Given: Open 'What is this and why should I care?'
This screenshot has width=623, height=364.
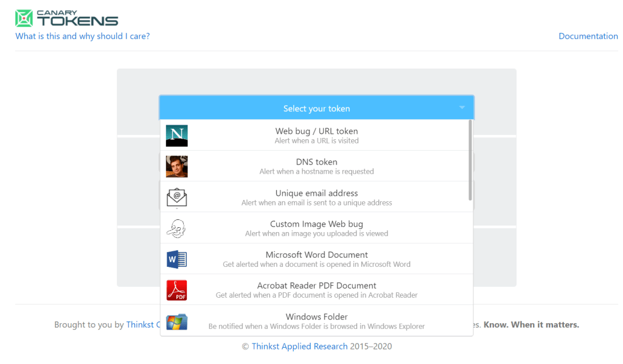Looking at the screenshot, I should tap(82, 36).
